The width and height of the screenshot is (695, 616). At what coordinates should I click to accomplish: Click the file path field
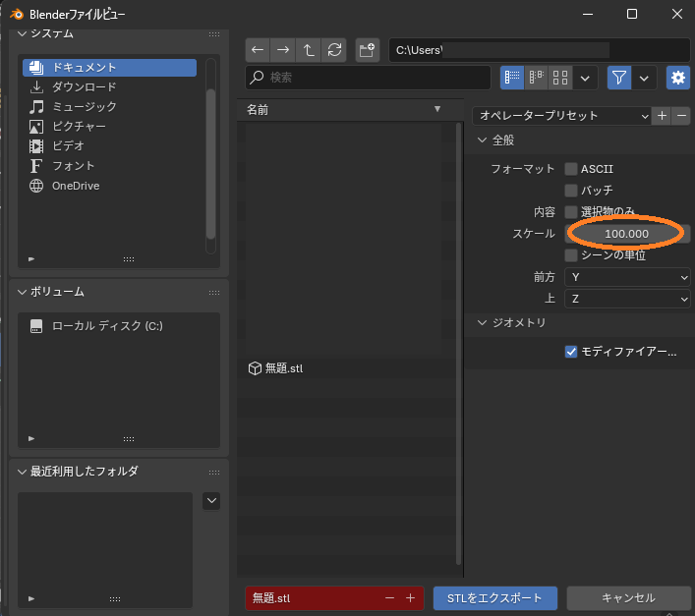(540, 50)
